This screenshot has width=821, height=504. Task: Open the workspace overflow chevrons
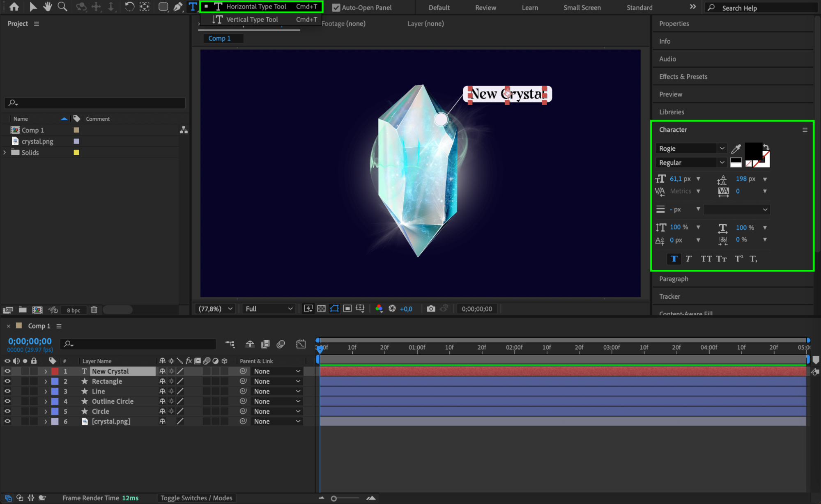click(693, 7)
